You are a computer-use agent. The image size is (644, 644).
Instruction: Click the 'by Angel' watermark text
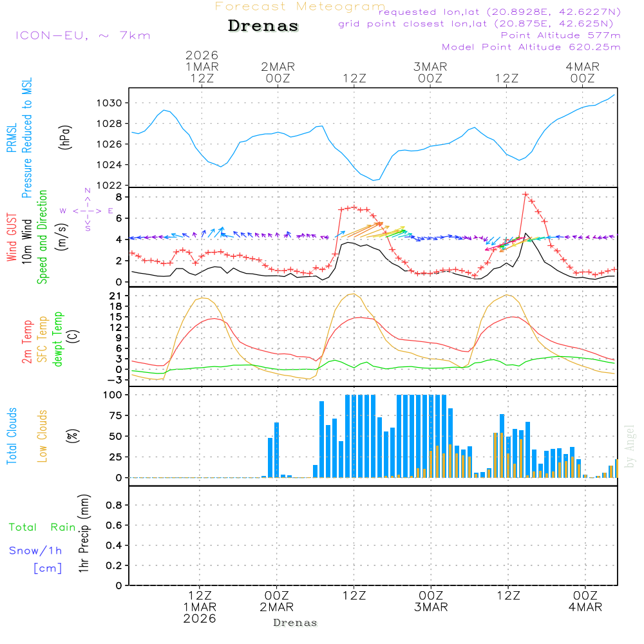(630, 446)
